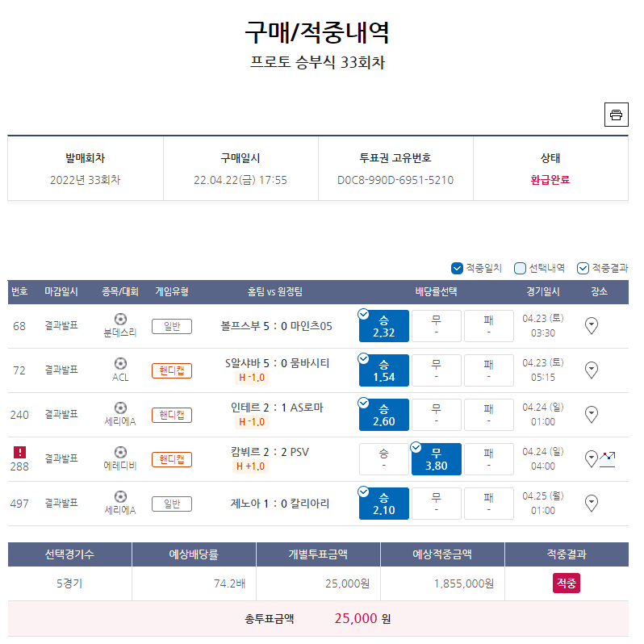Open odds trend chart icon for game 288
The image size is (644, 644).
[x=608, y=459]
